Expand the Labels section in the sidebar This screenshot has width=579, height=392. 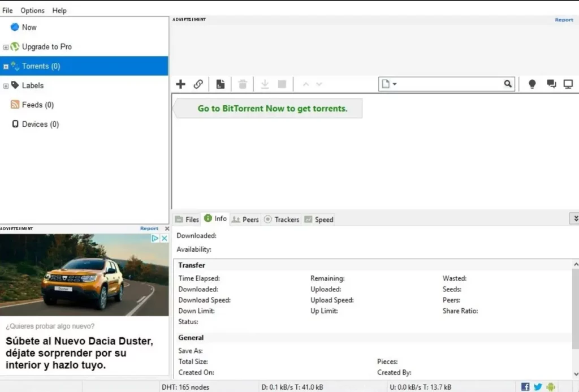(x=6, y=85)
